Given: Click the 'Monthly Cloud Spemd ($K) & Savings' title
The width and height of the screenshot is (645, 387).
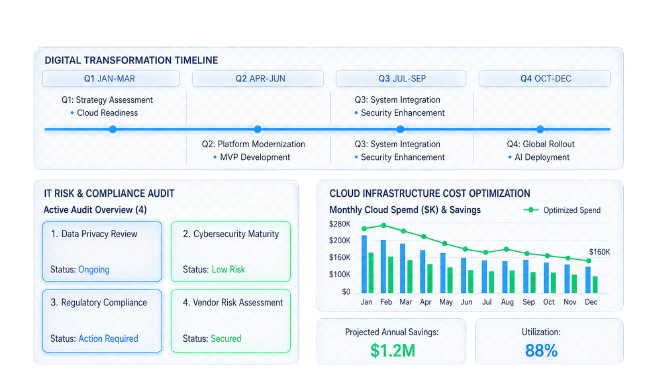Looking at the screenshot, I should 405,210.
